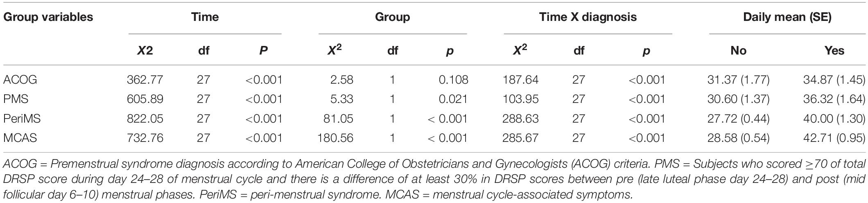Click the 'Daily mean (SE)' header
The image size is (868, 203).
[787, 17]
